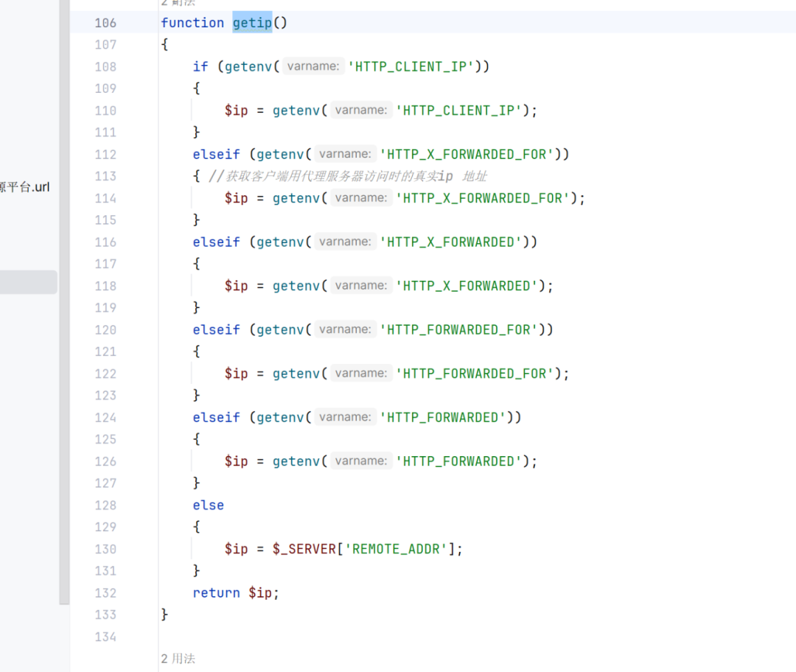Screen dimensions: 796x672
Task: Click $ip variable on line 110
Action: click(x=236, y=110)
